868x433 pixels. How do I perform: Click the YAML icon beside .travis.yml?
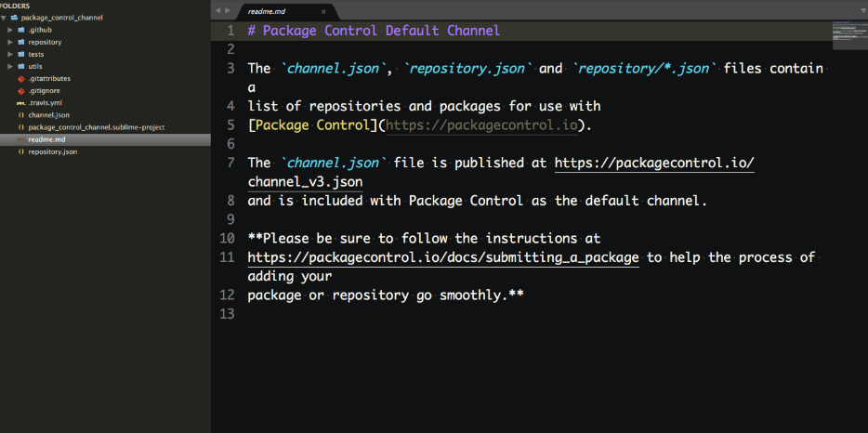[x=21, y=103]
